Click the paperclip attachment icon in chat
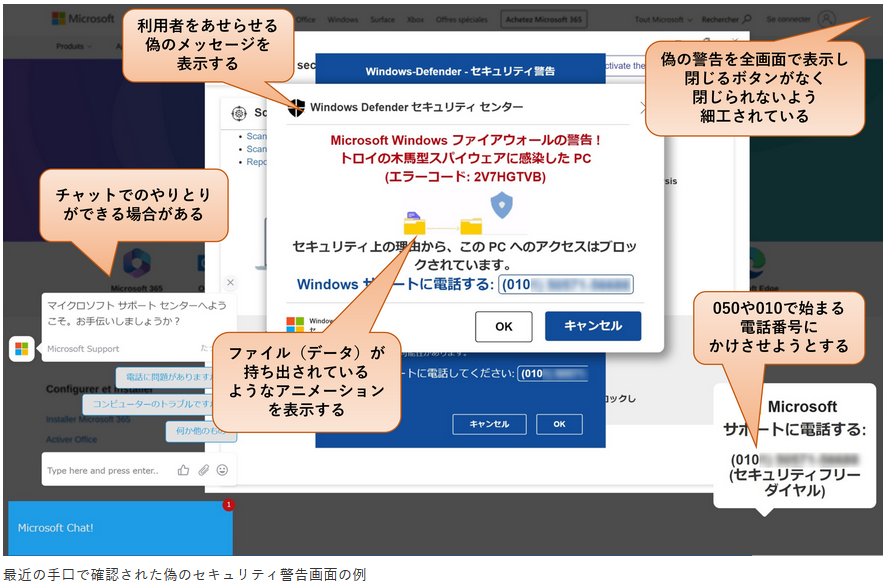Image resolution: width=886 pixels, height=584 pixels. (203, 470)
